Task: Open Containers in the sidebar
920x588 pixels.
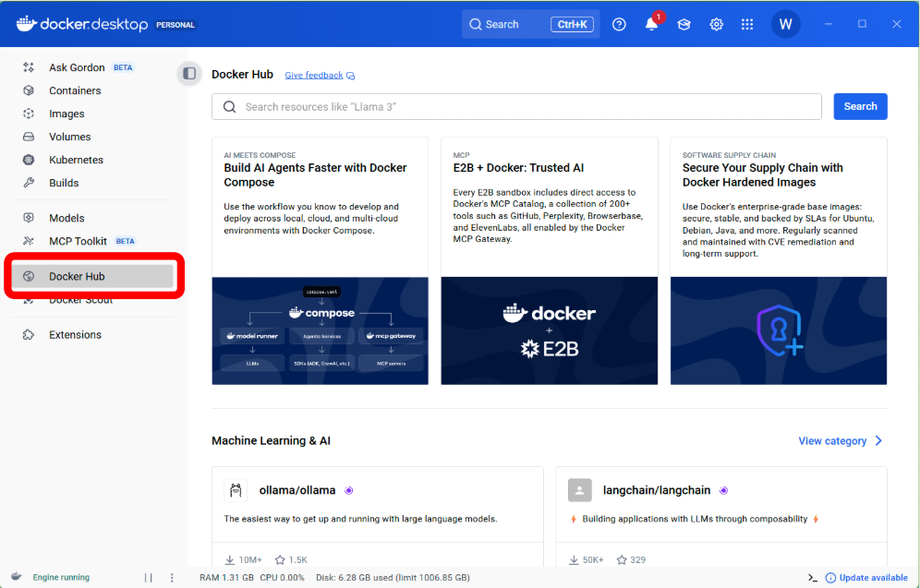Action: (75, 90)
